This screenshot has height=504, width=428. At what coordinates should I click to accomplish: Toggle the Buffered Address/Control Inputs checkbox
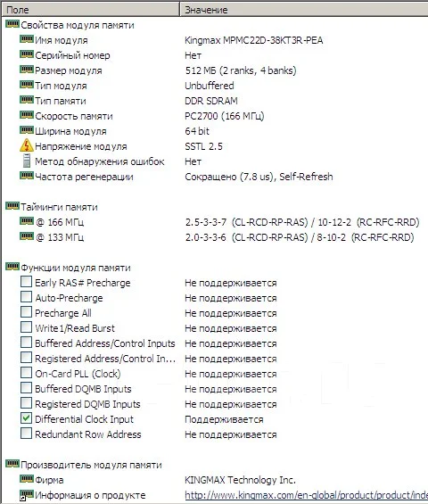click(26, 343)
